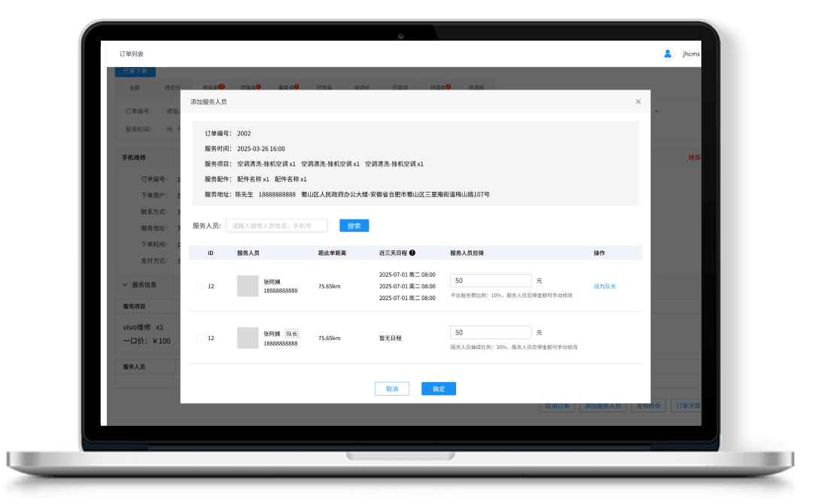
Task: Close the 添加服务人员 dialog with the X
Action: click(x=638, y=102)
